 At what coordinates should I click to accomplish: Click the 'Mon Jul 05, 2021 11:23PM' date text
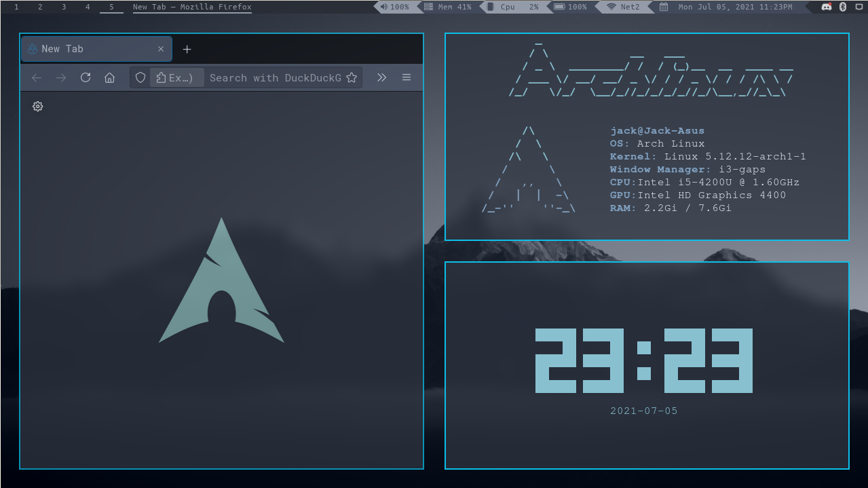click(735, 7)
